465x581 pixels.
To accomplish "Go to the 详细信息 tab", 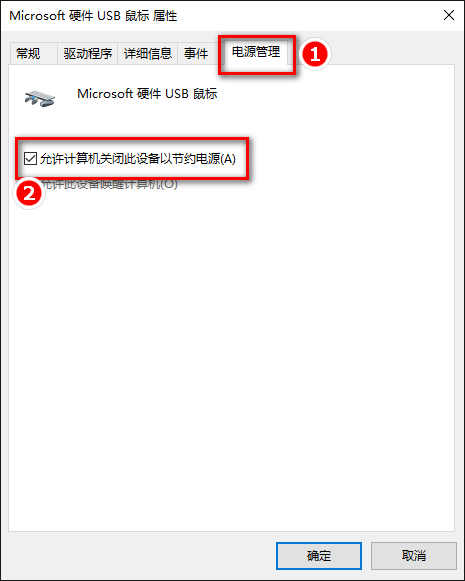I will tap(148, 54).
